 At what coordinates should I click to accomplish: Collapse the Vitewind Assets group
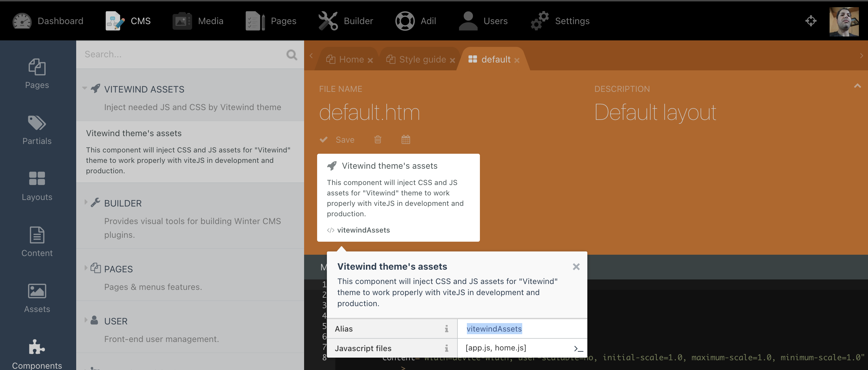click(x=85, y=88)
